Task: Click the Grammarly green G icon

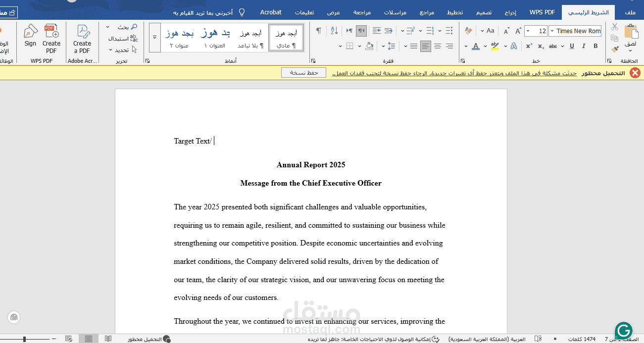Action: point(624,331)
